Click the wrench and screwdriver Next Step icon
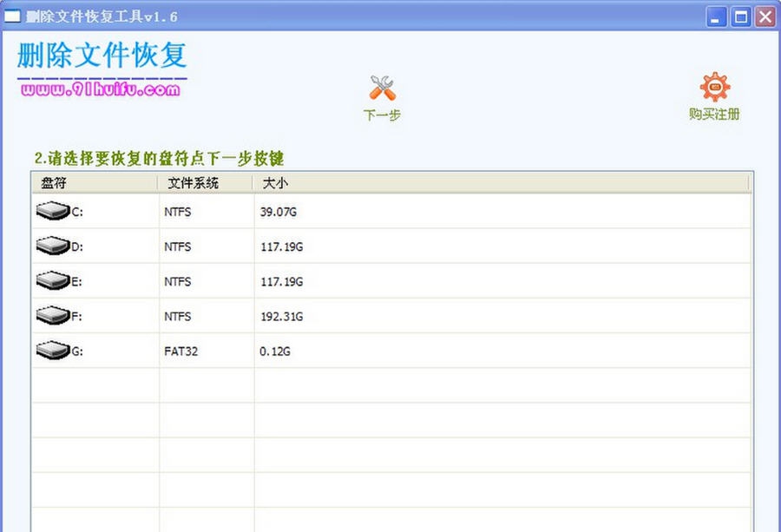 tap(382, 88)
